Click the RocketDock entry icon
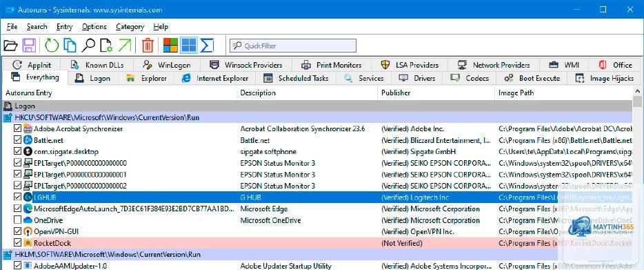This screenshot has height=270, width=644. (28, 243)
